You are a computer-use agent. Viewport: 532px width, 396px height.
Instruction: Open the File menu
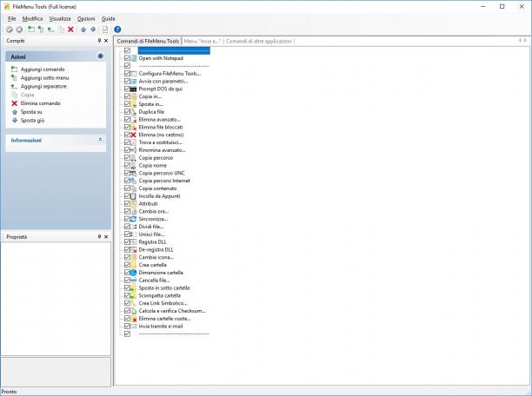click(12, 18)
